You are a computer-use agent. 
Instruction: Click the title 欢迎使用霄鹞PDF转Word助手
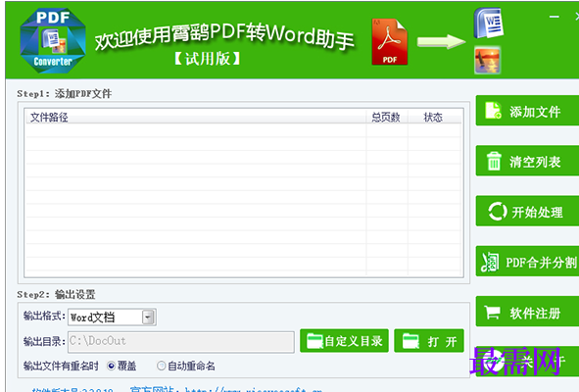224,36
